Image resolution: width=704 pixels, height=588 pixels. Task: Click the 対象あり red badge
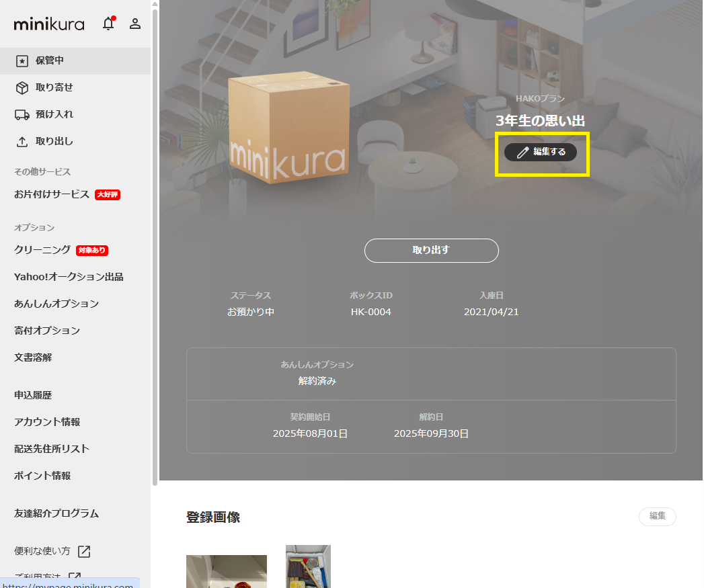(92, 250)
